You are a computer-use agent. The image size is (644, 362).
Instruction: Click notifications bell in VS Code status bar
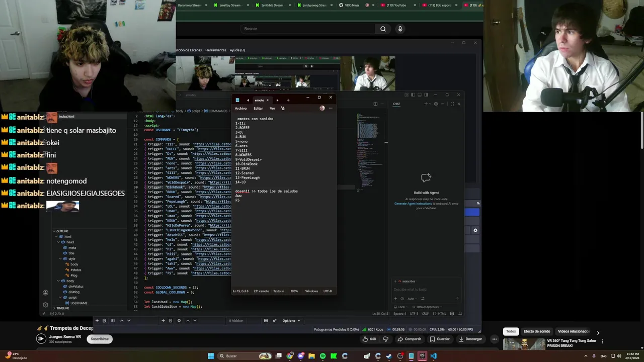459,313
